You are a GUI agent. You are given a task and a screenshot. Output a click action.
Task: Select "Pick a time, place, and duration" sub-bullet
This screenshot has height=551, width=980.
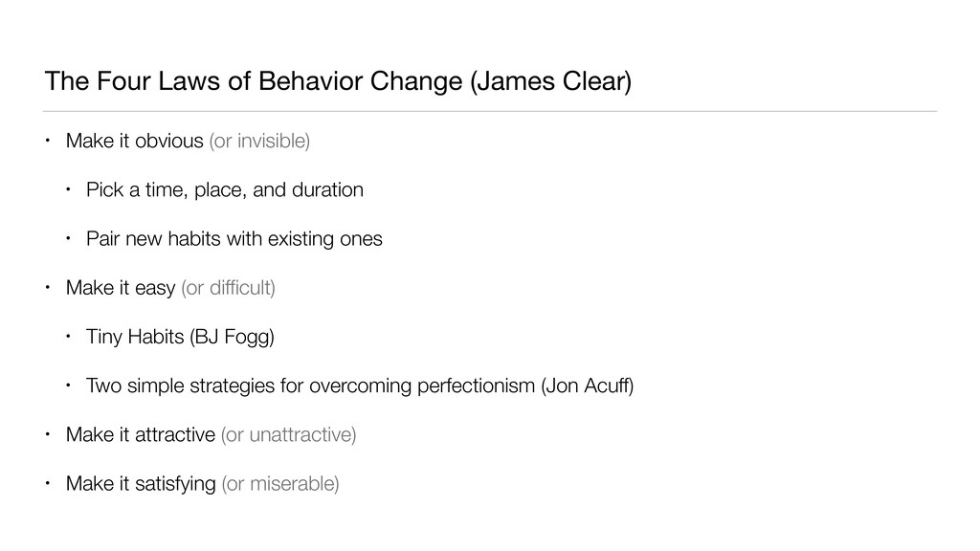click(224, 189)
